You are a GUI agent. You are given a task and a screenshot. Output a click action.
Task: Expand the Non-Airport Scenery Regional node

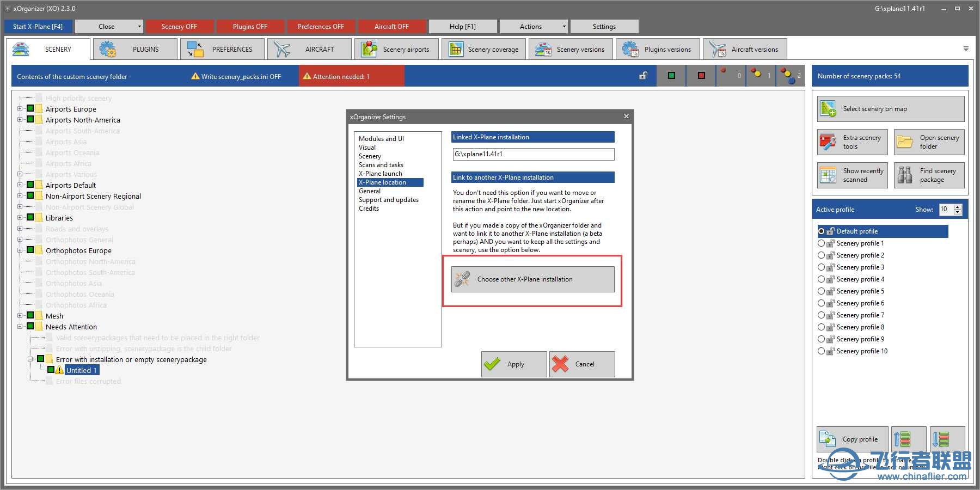tap(20, 196)
